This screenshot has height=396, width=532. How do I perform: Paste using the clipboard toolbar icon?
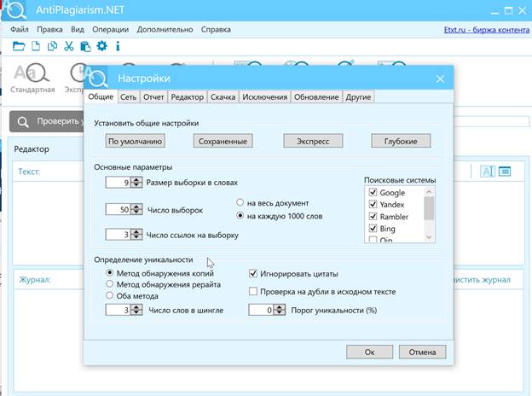(85, 46)
